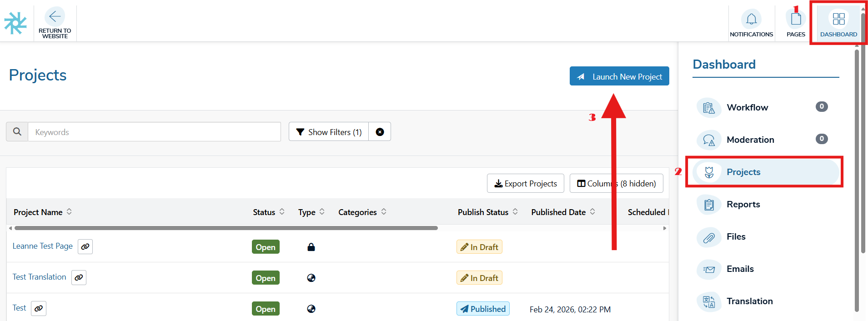Screen dimensions: 868x321
Task: Open the Notifications bell icon
Action: click(751, 19)
